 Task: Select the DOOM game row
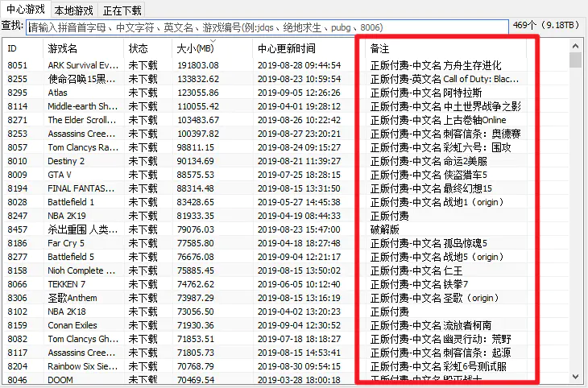286,379
